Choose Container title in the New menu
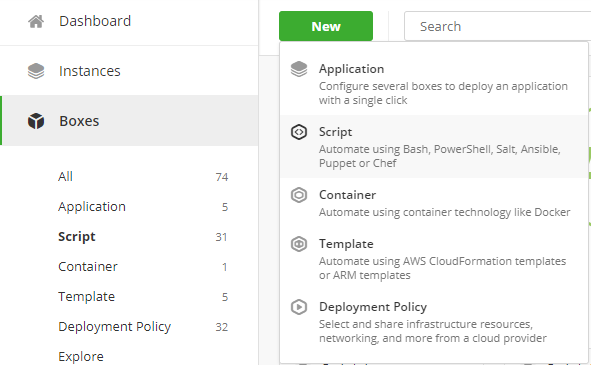This screenshot has height=365, width=591. pyautogui.click(x=348, y=195)
